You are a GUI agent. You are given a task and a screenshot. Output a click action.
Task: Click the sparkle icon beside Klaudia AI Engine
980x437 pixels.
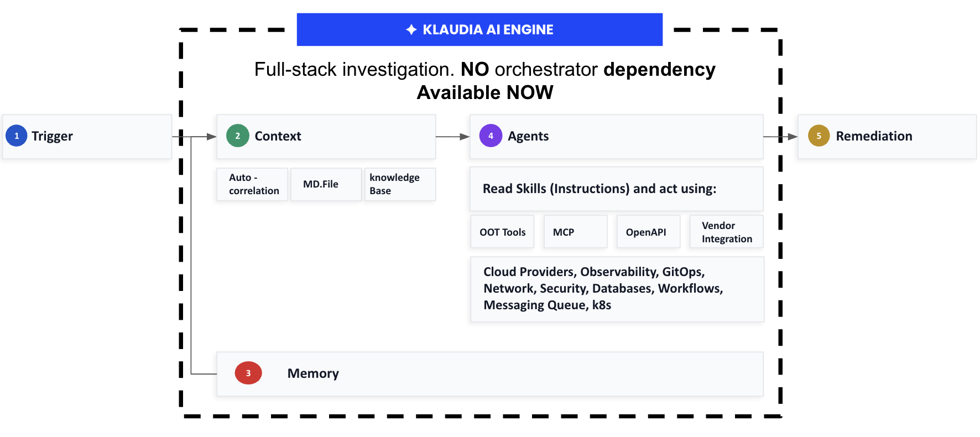[x=411, y=29]
